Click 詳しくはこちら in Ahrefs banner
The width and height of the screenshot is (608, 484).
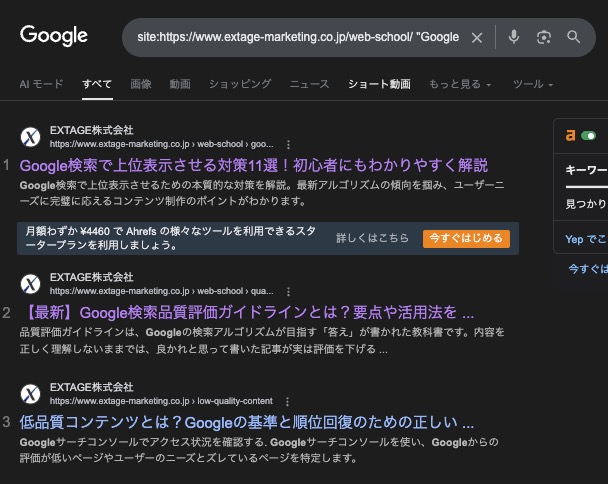[x=372, y=238]
